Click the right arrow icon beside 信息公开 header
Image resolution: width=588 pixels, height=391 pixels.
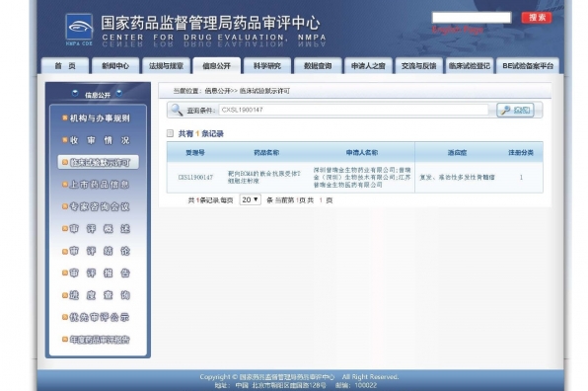[118, 93]
